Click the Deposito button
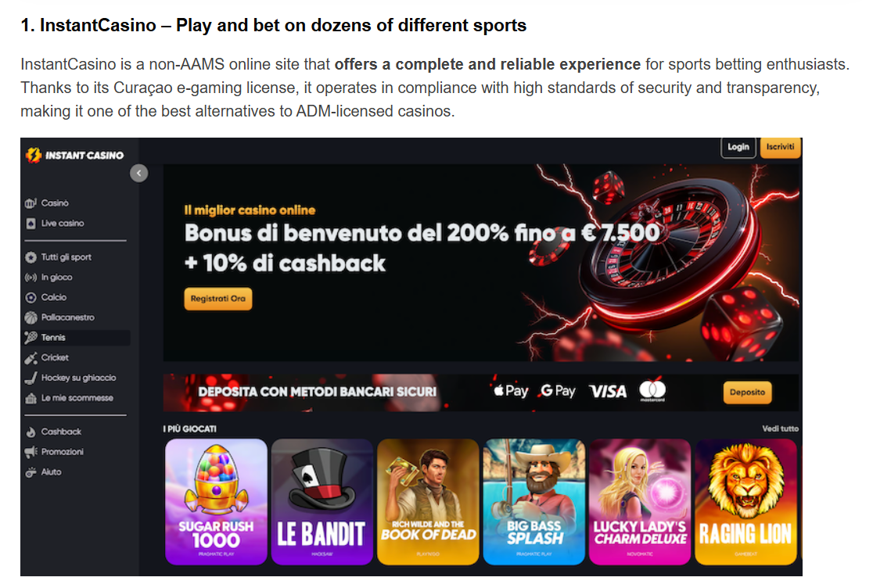 pyautogui.click(x=747, y=393)
